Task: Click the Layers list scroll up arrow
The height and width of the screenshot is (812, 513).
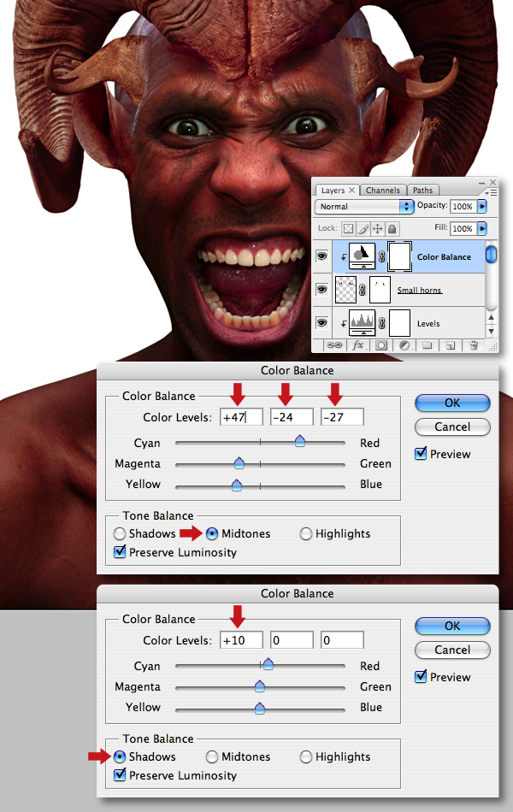Action: pos(492,317)
